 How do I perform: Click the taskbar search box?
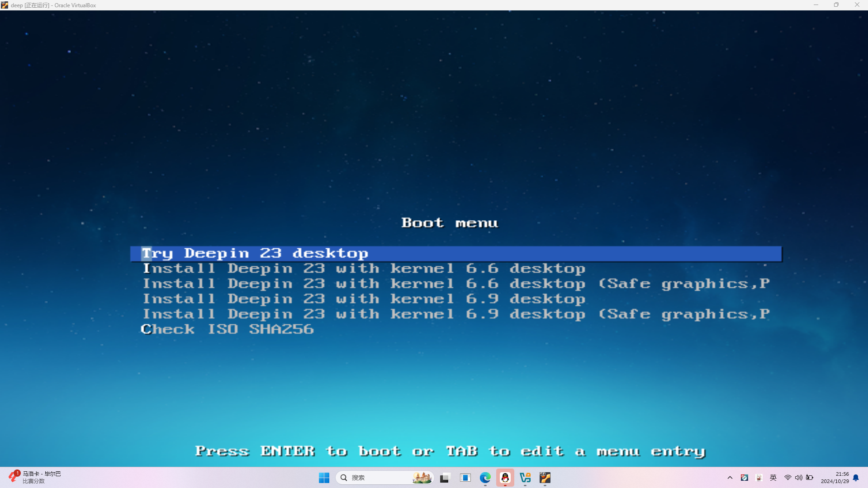coord(384,478)
